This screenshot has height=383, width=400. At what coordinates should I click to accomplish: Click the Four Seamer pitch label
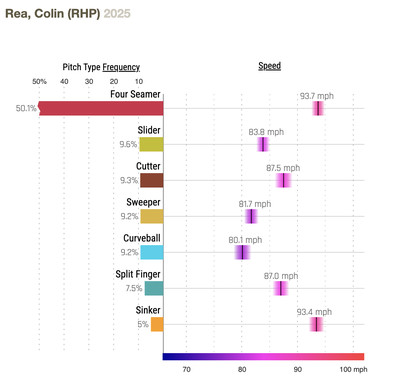tap(135, 94)
